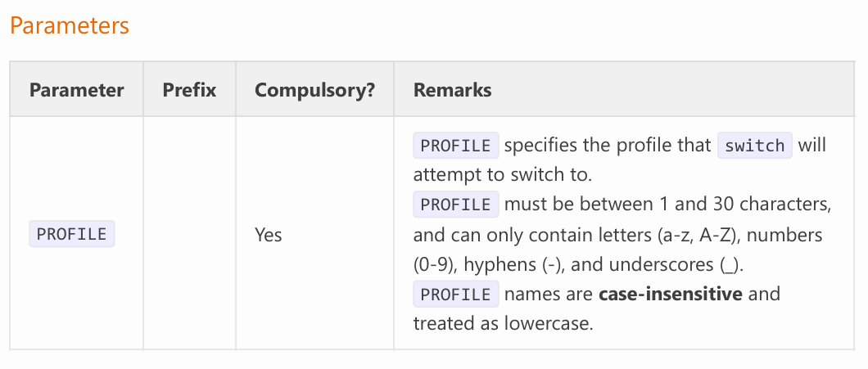The width and height of the screenshot is (868, 369).
Task: Click the Remarks column header
Action: coord(452,90)
